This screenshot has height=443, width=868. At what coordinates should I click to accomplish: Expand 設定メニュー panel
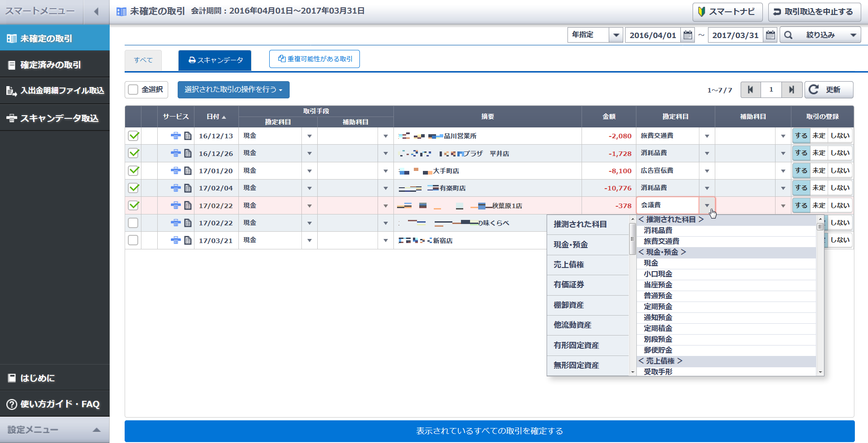tap(54, 430)
